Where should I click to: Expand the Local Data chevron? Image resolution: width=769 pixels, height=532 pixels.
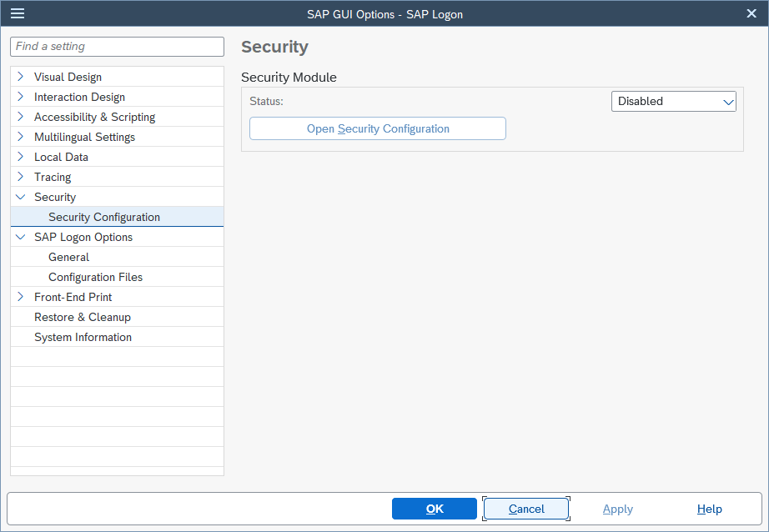click(21, 157)
